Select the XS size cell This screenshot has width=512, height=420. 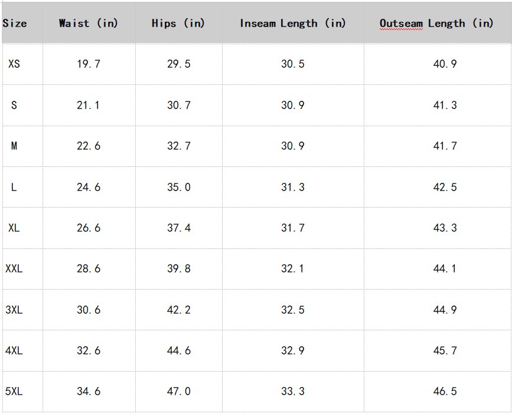[14, 64]
